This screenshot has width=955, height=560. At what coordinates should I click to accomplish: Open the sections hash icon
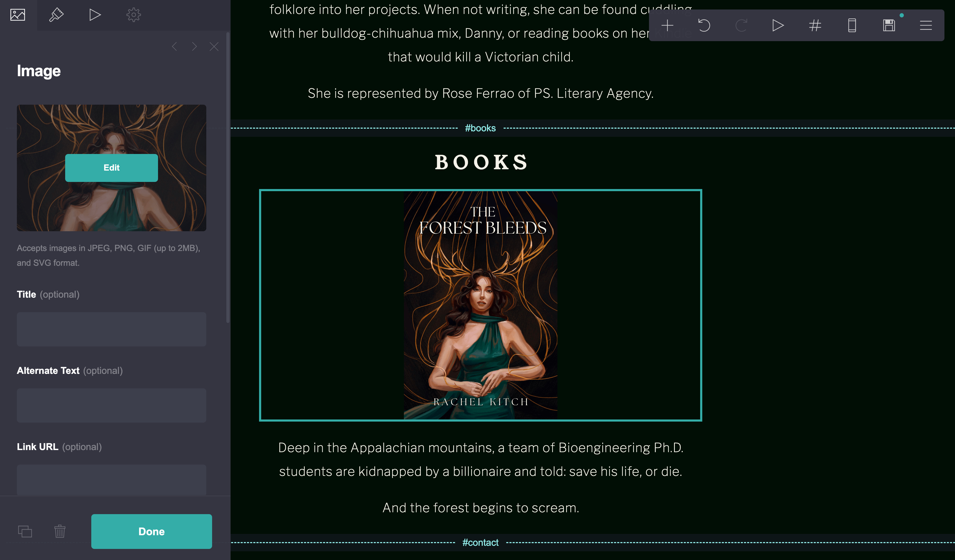coord(815,25)
